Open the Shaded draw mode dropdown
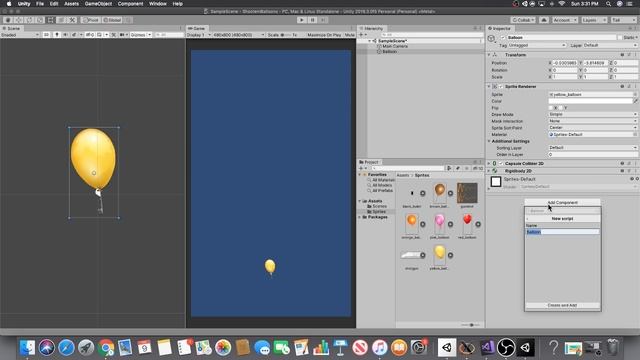 (x=20, y=35)
